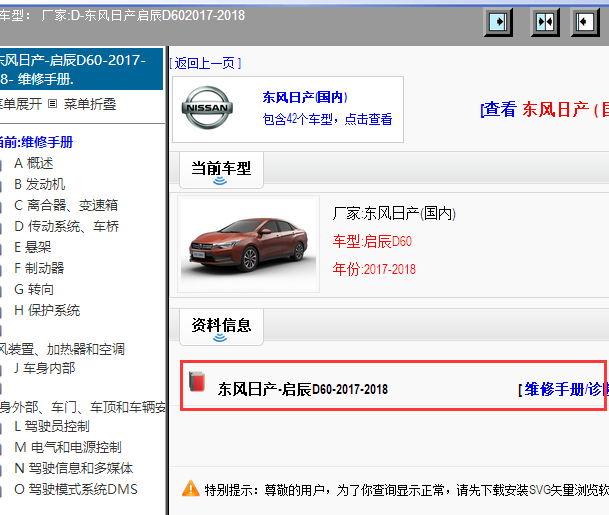Image resolution: width=609 pixels, height=515 pixels.
Task: Expand the L 驾驶员控制 tree item
Action: tap(52, 426)
